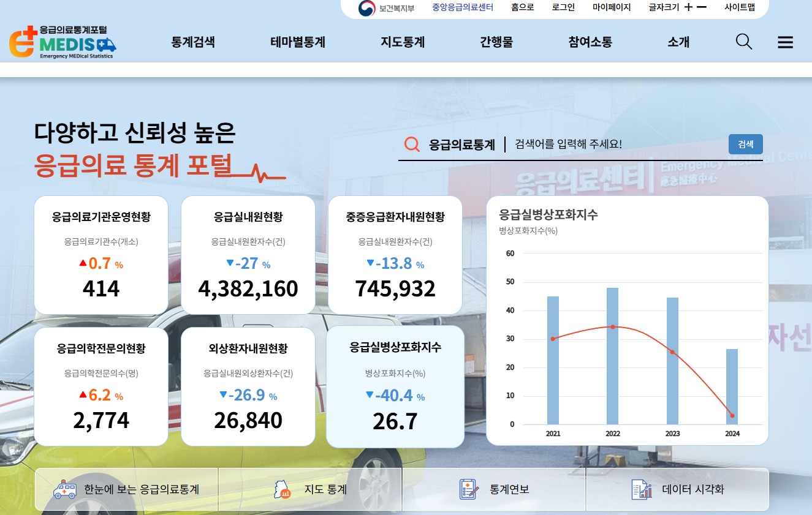Image resolution: width=812 pixels, height=515 pixels.
Task: Open the 지도통계 menu
Action: point(403,42)
